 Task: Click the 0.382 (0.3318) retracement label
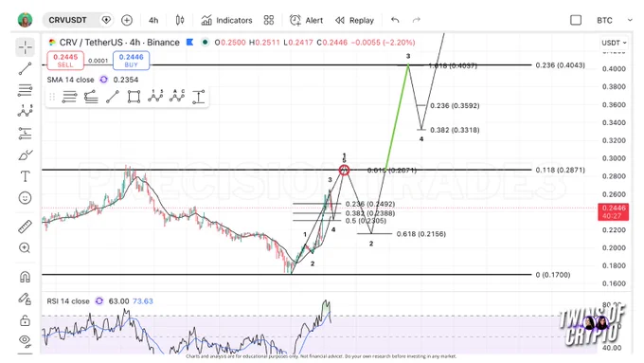click(455, 130)
